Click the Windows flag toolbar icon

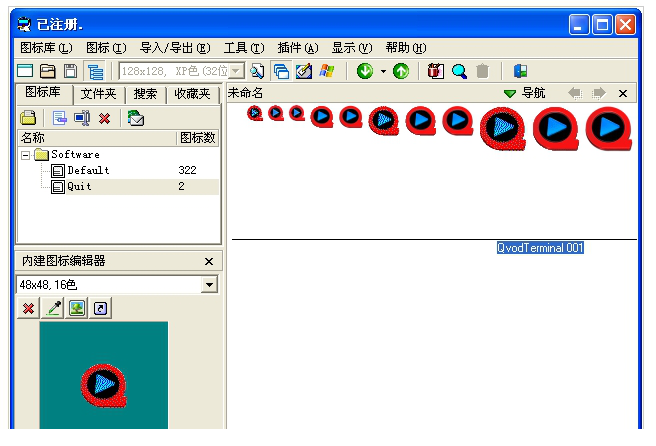(327, 71)
